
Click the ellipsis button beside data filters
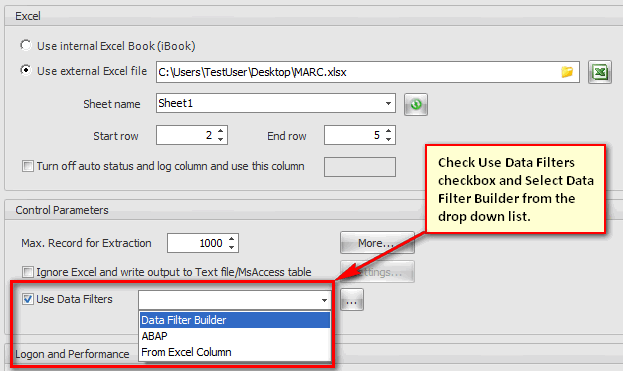click(x=352, y=300)
